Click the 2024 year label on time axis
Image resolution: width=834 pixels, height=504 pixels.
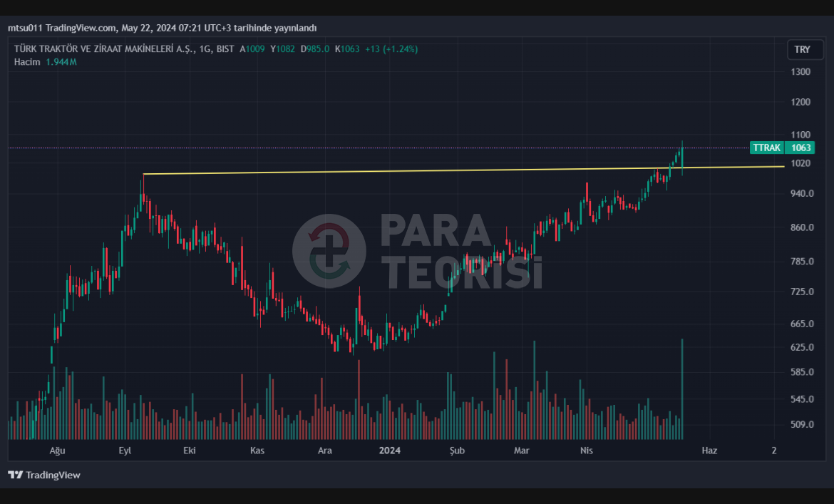390,451
